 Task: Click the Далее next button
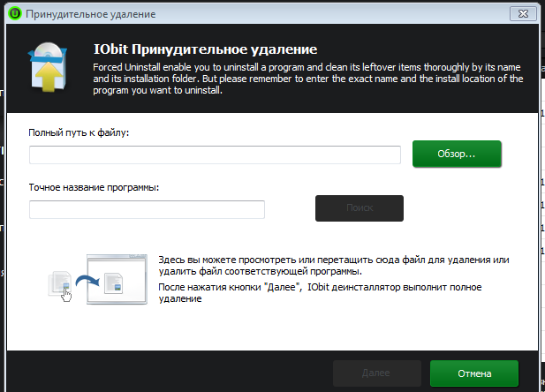coord(377,373)
